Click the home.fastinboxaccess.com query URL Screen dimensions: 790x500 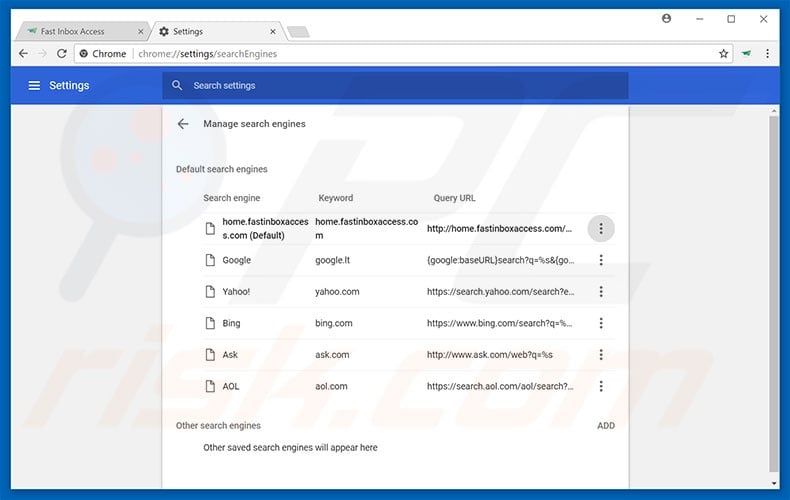pos(499,228)
